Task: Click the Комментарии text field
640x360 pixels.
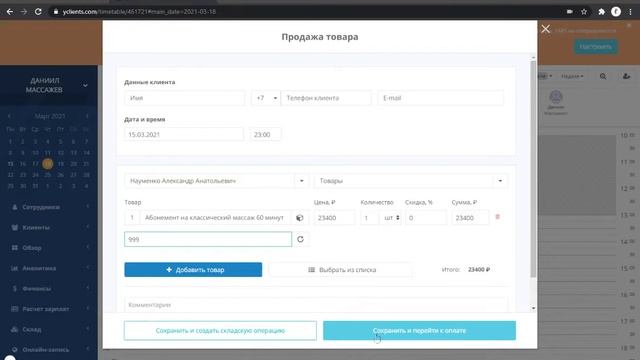Action: [316, 305]
